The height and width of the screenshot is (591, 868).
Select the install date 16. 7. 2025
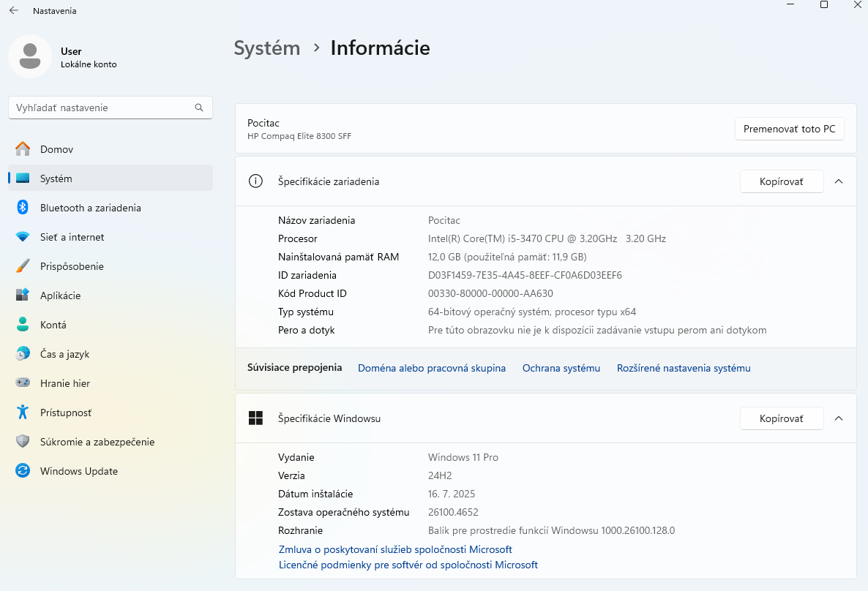[x=451, y=494]
